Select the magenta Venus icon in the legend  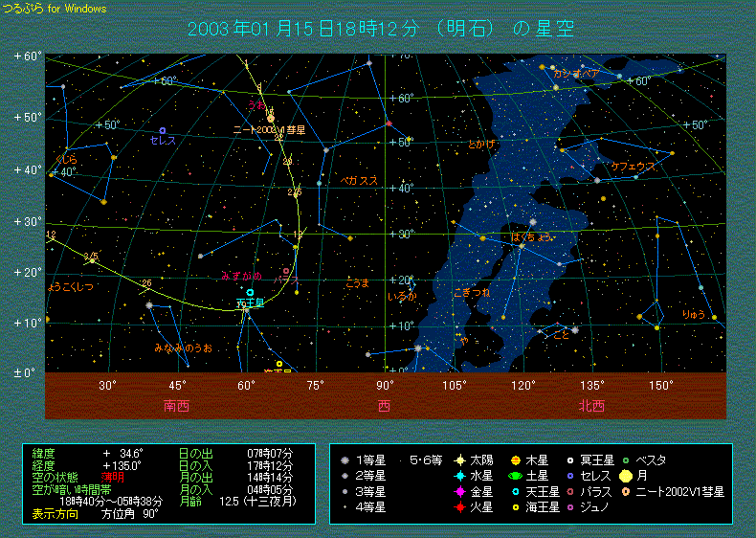pyautogui.click(x=460, y=491)
